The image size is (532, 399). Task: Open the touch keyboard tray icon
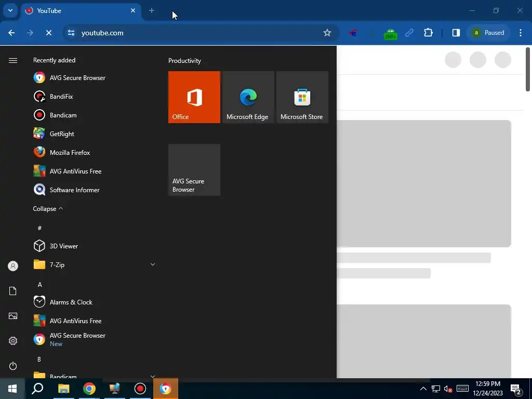click(x=462, y=389)
